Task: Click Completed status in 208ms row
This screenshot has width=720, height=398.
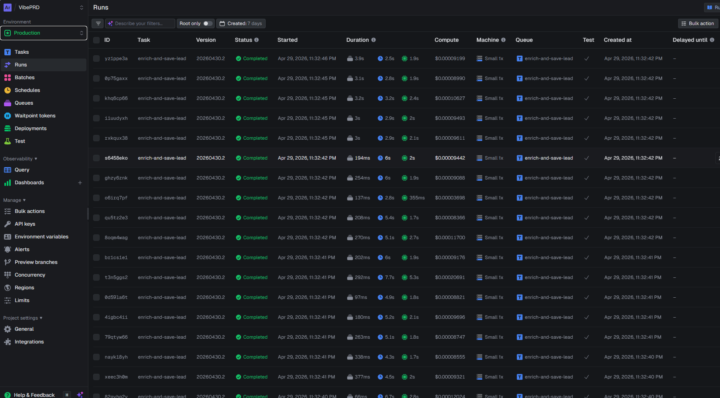Action: (252, 218)
